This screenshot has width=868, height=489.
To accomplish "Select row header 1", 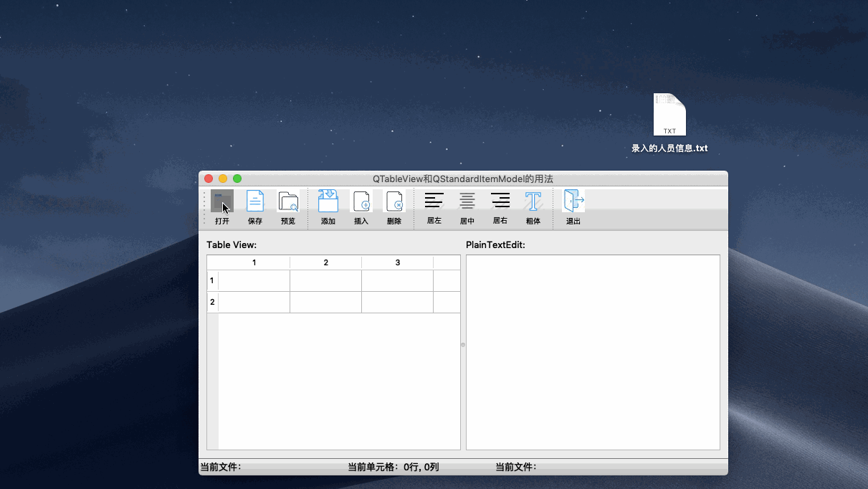I will click(x=212, y=280).
